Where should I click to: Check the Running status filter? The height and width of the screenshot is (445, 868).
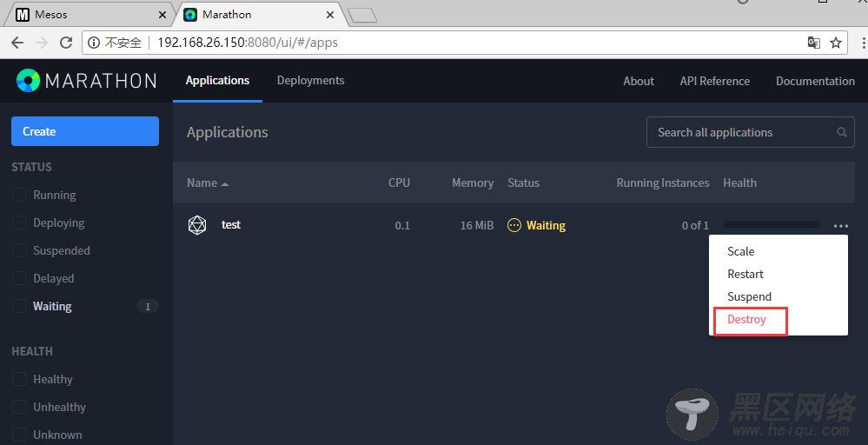point(19,195)
